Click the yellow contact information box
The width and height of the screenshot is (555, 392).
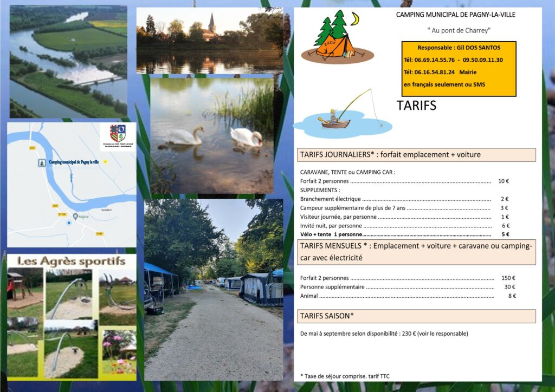[x=459, y=69]
